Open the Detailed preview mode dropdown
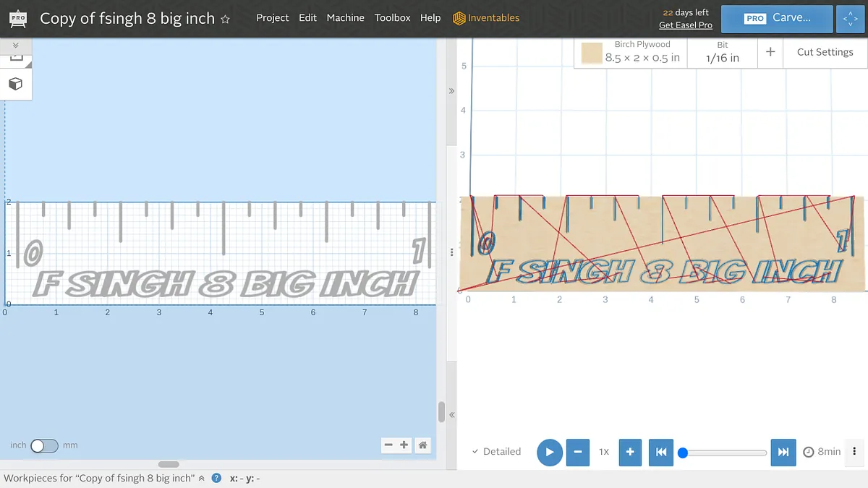The height and width of the screenshot is (488, 868). pyautogui.click(x=496, y=452)
